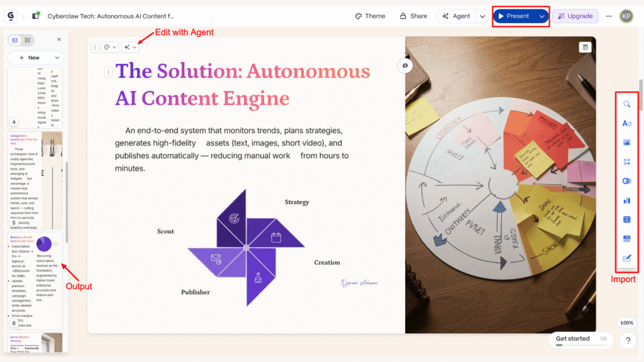644x362 pixels.
Task: Open the Gamma home logo
Action: [x=10, y=16]
